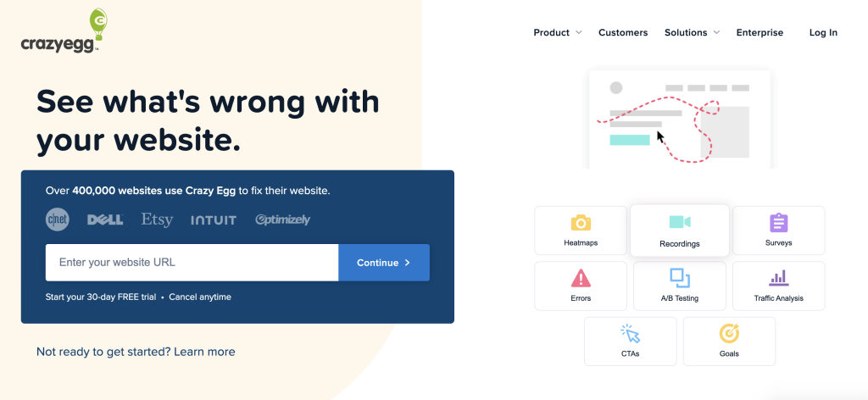Open the Customers menu item
The image size is (868, 400).
[x=623, y=33]
